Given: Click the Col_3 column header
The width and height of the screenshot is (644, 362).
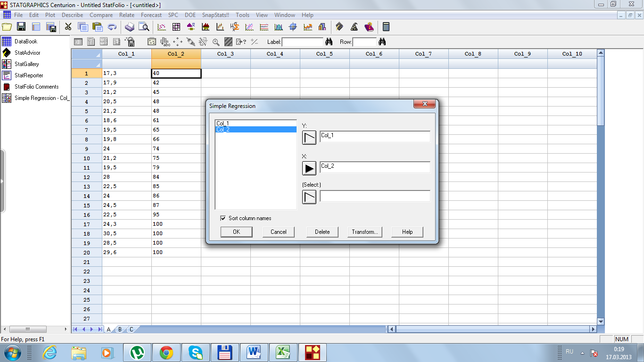Looking at the screenshot, I should 225,54.
